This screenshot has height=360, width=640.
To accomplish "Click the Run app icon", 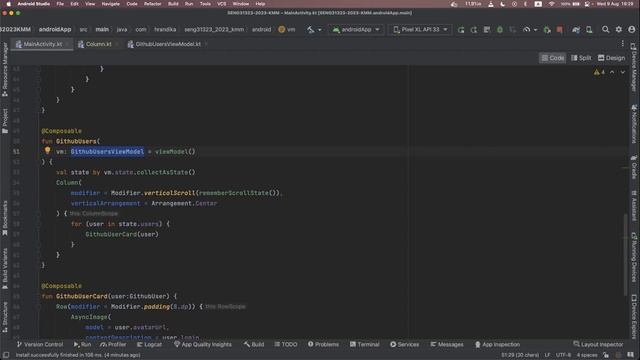I will point(461,29).
